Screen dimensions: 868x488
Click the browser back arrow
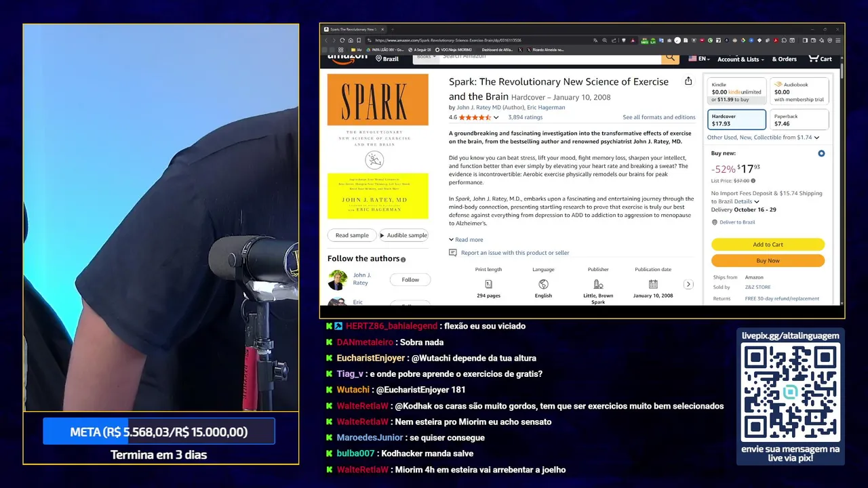click(x=325, y=40)
